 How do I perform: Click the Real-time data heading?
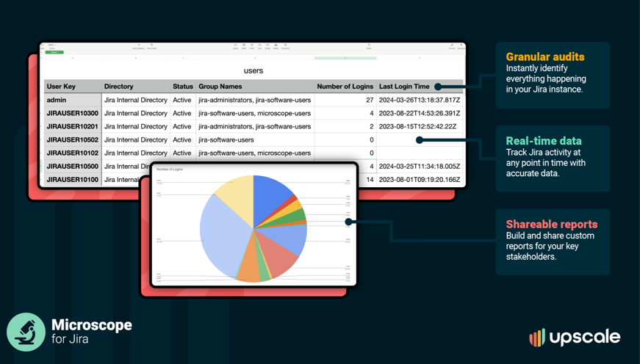pos(544,141)
